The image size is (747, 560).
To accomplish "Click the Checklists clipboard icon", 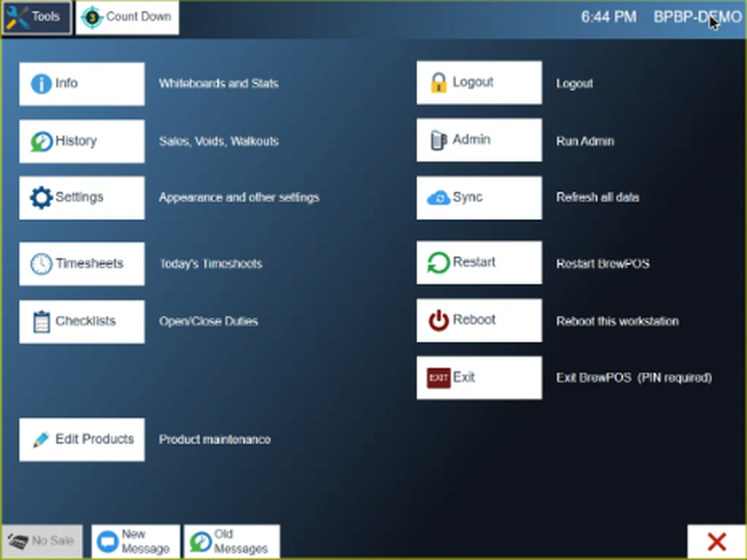I will (42, 322).
